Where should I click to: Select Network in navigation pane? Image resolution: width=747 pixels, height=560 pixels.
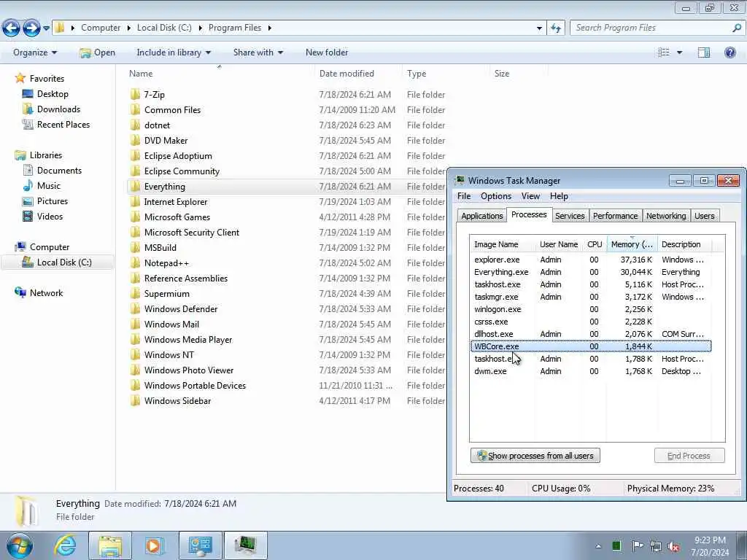tap(46, 293)
